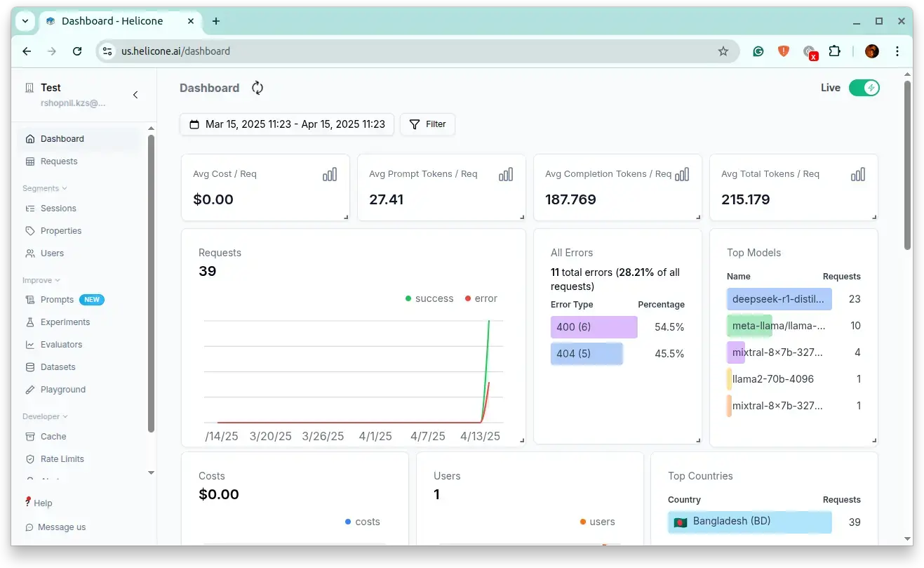Image resolution: width=924 pixels, height=568 pixels.
Task: Open the date range picker
Action: click(287, 124)
